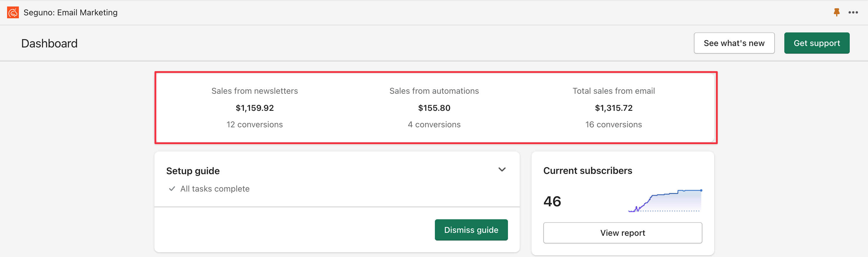Open the three-dot more options menu
Viewport: 868px width, 257px height.
click(853, 12)
